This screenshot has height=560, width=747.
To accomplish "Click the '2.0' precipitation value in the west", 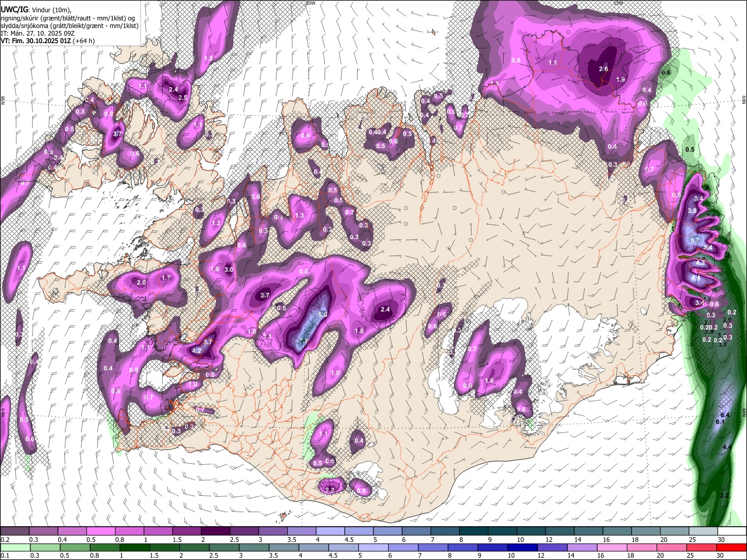I will [x=141, y=282].
